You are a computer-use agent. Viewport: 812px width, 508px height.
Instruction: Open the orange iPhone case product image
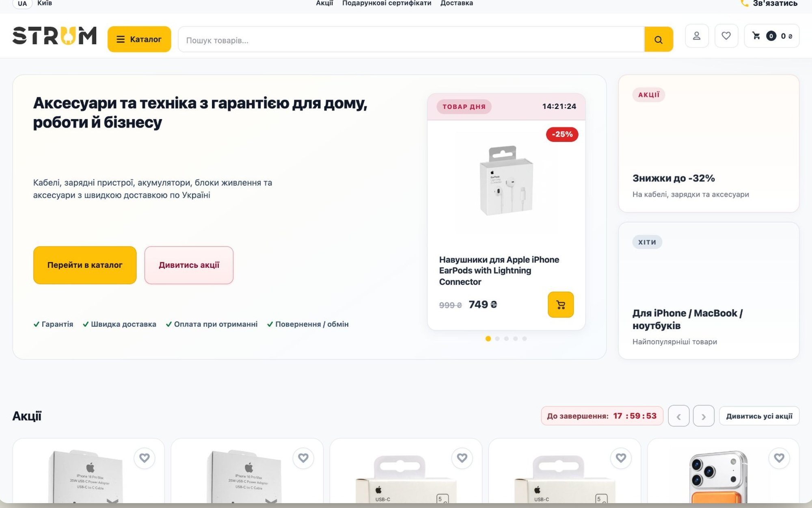pos(719,477)
